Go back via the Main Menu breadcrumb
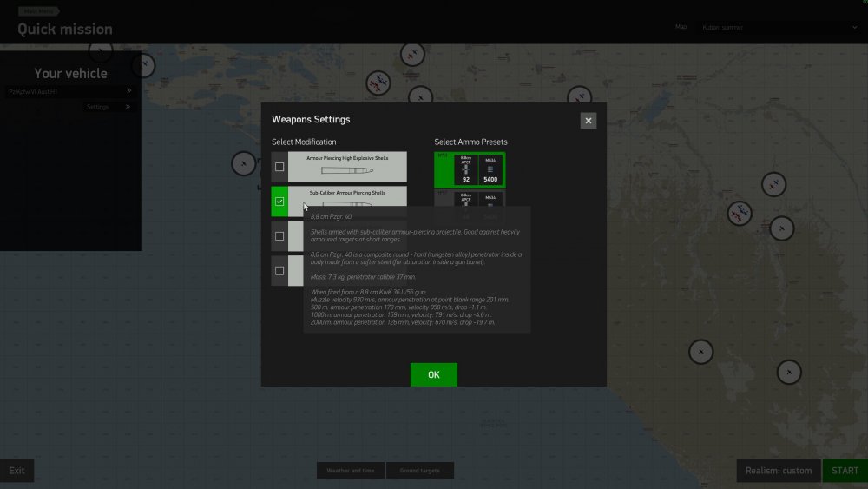 [38, 11]
